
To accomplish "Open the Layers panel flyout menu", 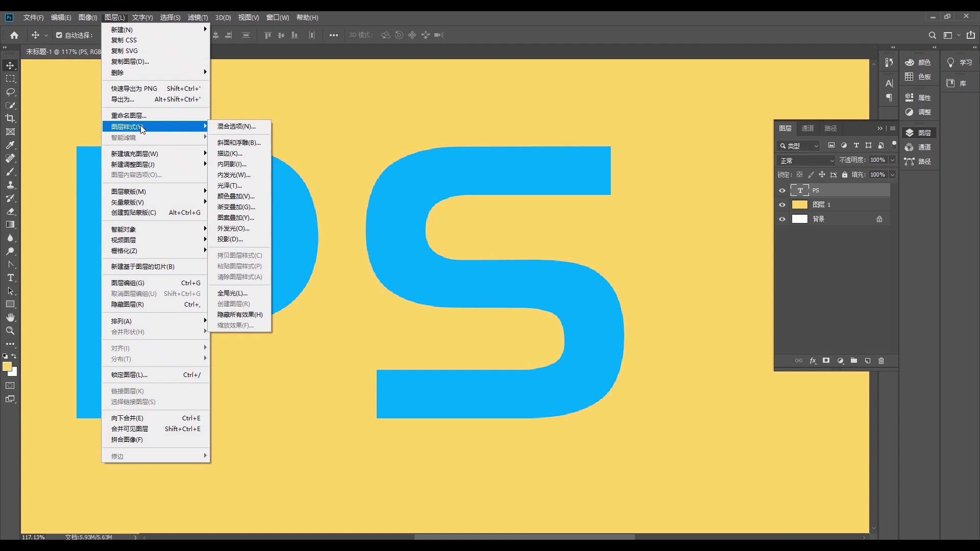I will pyautogui.click(x=892, y=128).
